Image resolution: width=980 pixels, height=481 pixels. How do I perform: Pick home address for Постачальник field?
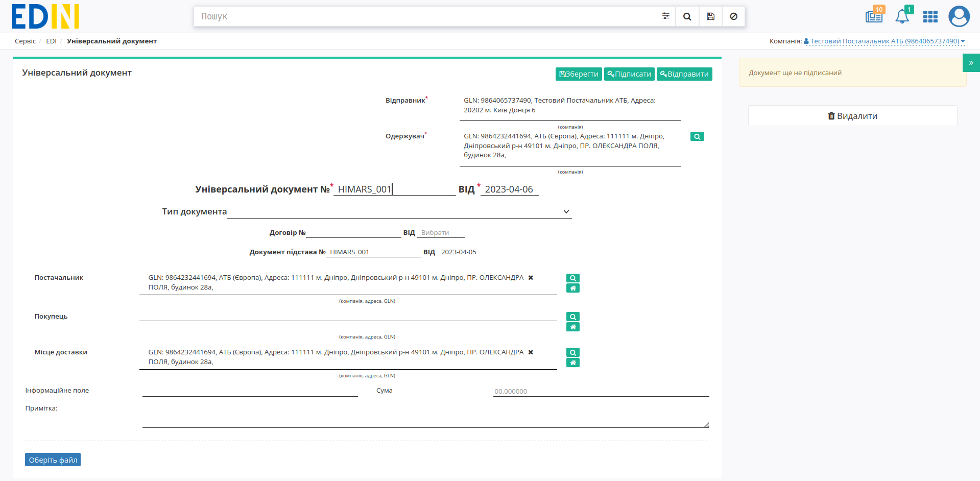click(x=573, y=288)
